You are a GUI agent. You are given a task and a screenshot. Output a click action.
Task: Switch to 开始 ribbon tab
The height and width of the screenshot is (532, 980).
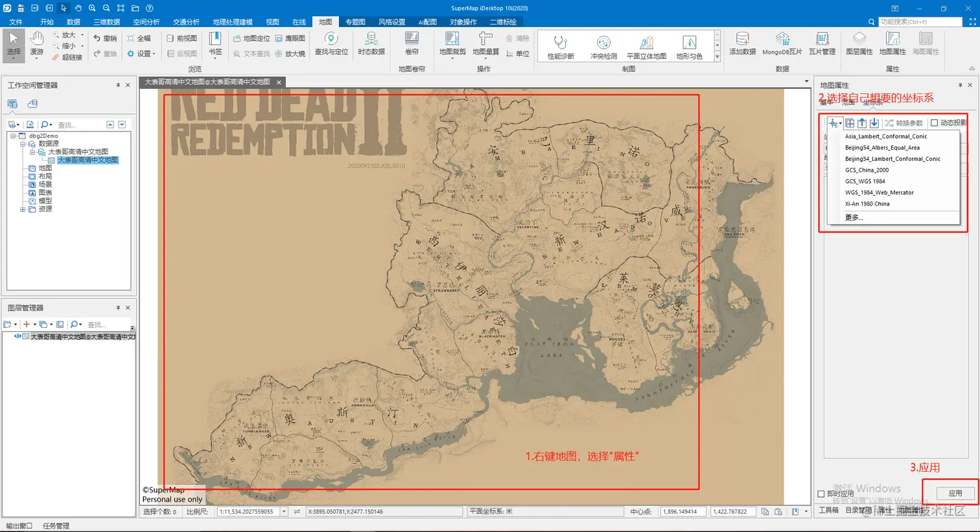coord(47,22)
